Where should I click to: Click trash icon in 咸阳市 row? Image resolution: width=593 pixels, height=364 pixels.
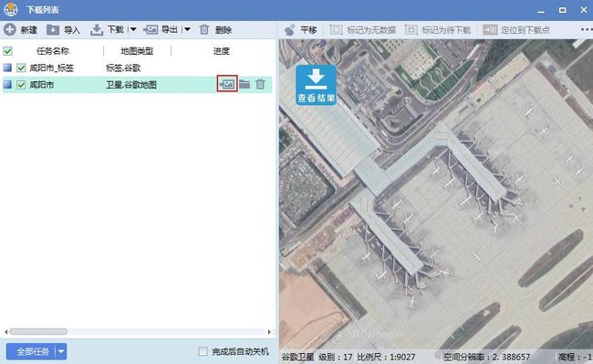pos(260,84)
